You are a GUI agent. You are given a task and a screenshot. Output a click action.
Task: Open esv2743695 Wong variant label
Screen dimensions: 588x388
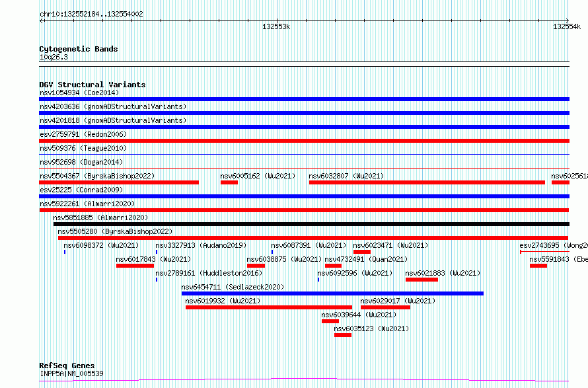tap(554, 245)
